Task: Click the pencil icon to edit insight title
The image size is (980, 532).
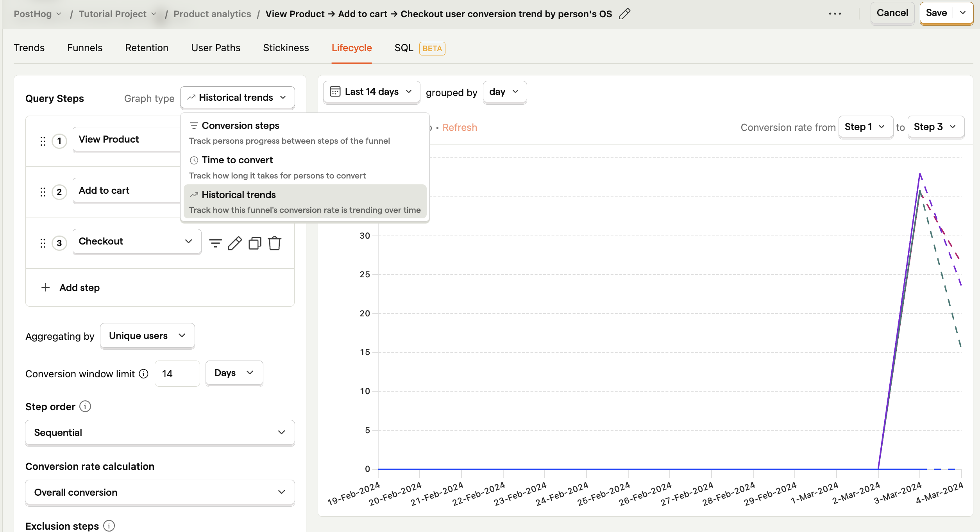Action: pos(624,14)
